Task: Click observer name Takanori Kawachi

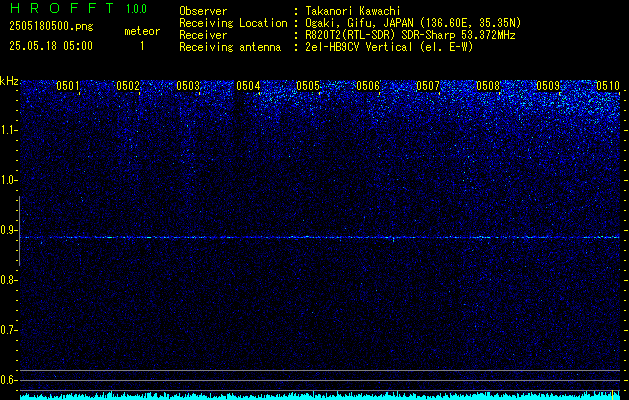Action: (353, 11)
